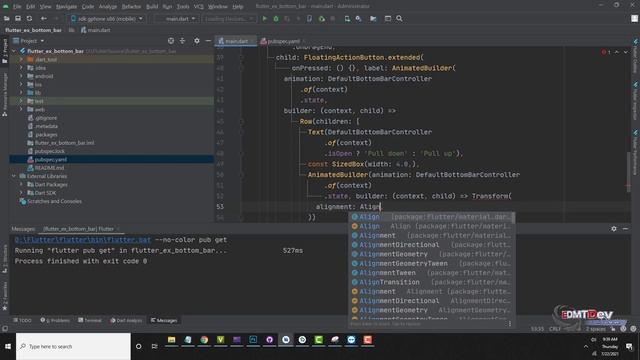Open the Refactor menu

131,7
